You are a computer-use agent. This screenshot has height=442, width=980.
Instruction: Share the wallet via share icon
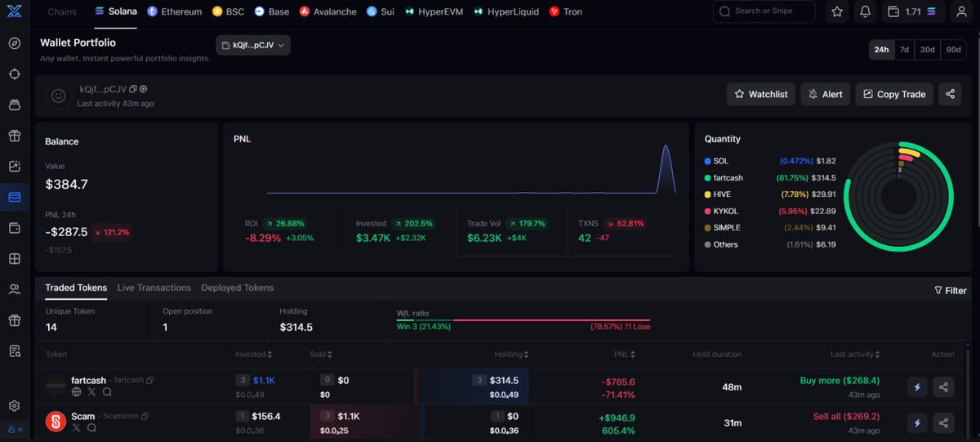point(950,94)
